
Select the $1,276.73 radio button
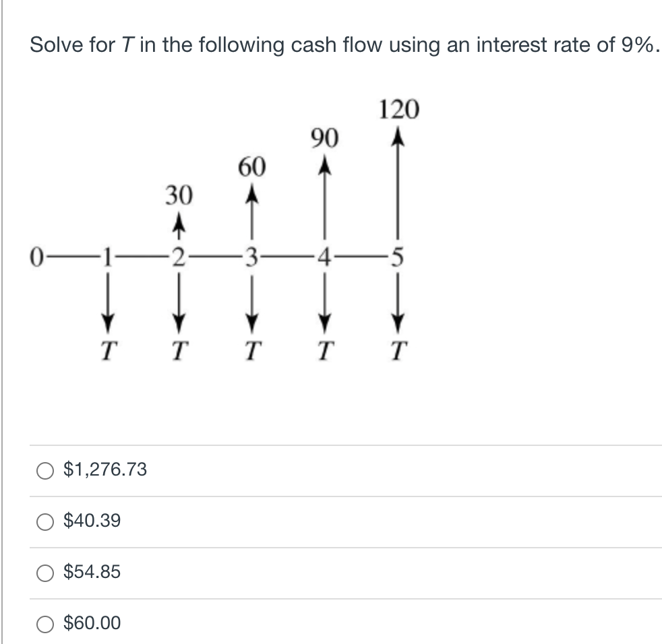pyautogui.click(x=46, y=472)
